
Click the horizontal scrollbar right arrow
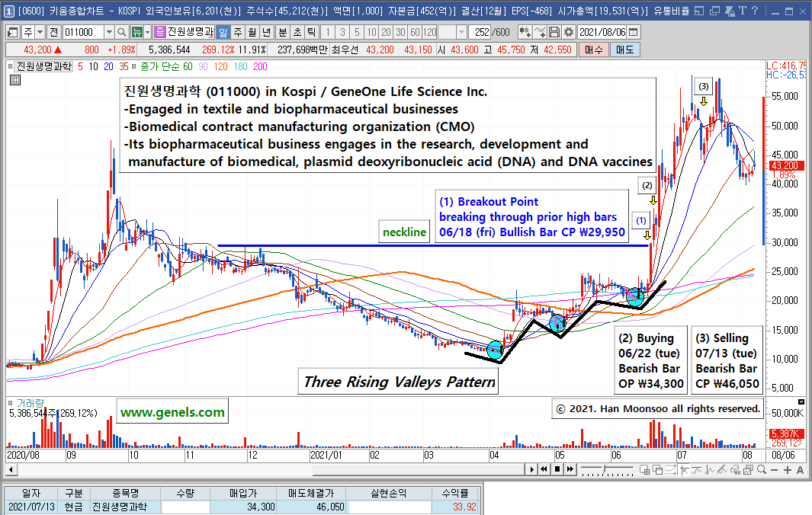click(531, 470)
